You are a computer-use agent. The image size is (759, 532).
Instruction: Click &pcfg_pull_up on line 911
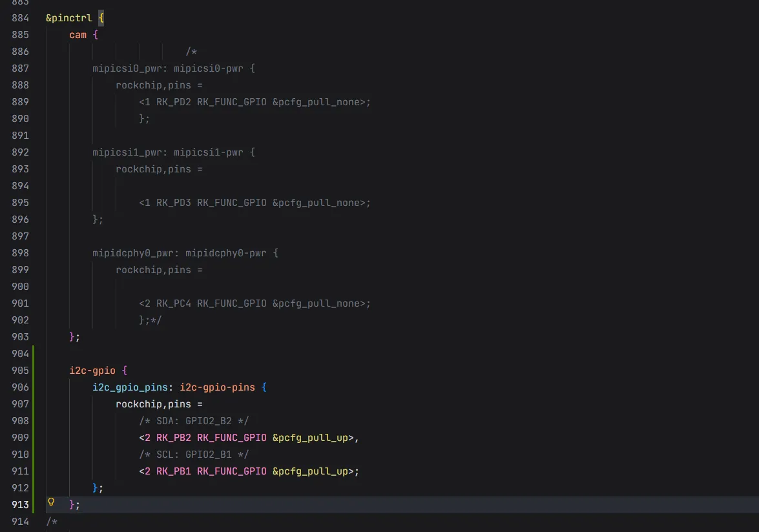point(310,471)
